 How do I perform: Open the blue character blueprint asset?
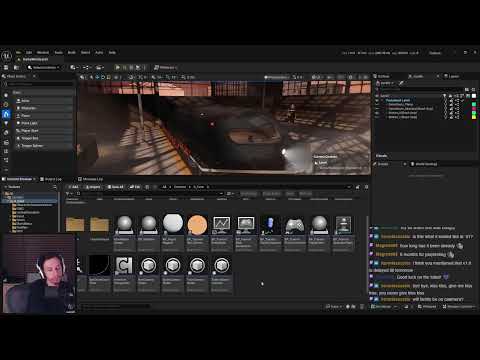(x=270, y=224)
